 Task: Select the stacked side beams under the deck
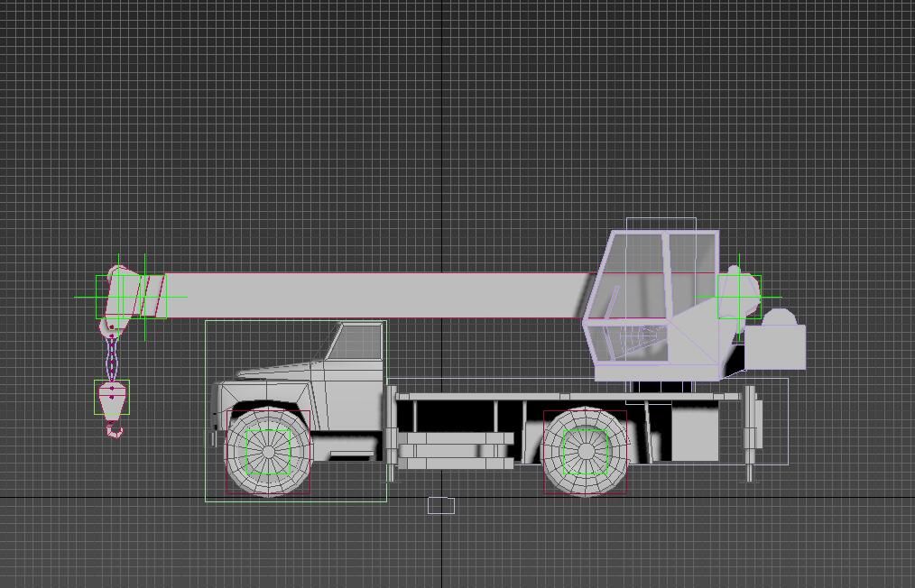[x=455, y=451]
